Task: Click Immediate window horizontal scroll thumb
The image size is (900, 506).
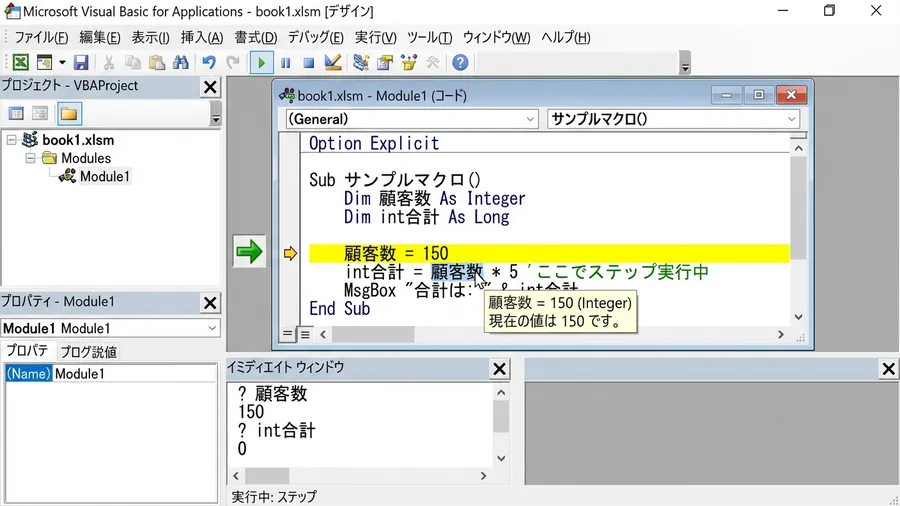Action: (267, 476)
